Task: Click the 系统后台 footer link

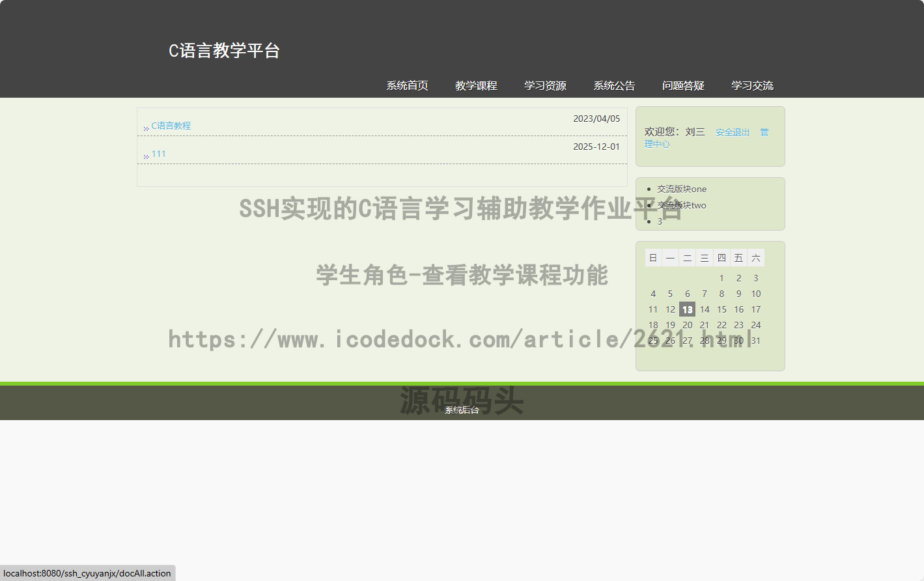Action: (462, 410)
